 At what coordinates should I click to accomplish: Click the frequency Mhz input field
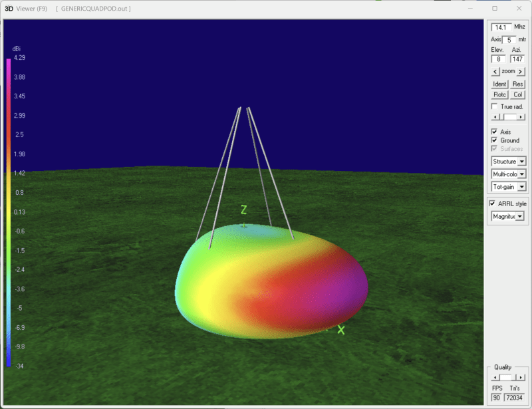click(501, 27)
